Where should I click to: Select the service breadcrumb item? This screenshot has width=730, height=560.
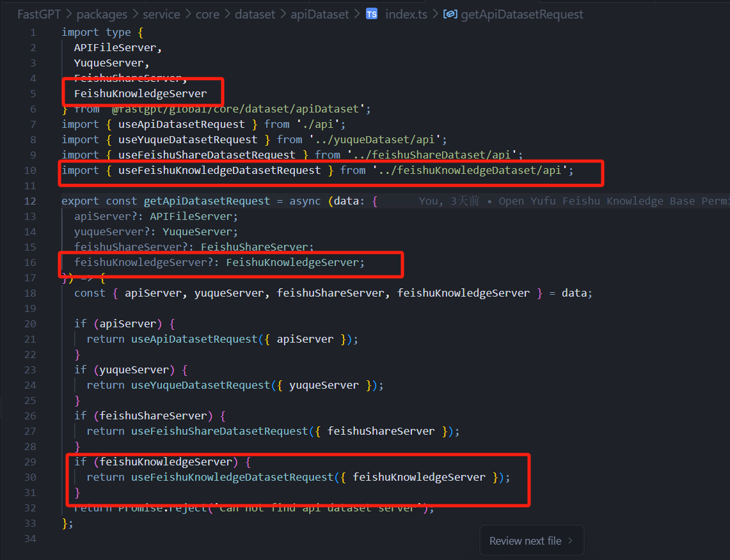point(161,14)
